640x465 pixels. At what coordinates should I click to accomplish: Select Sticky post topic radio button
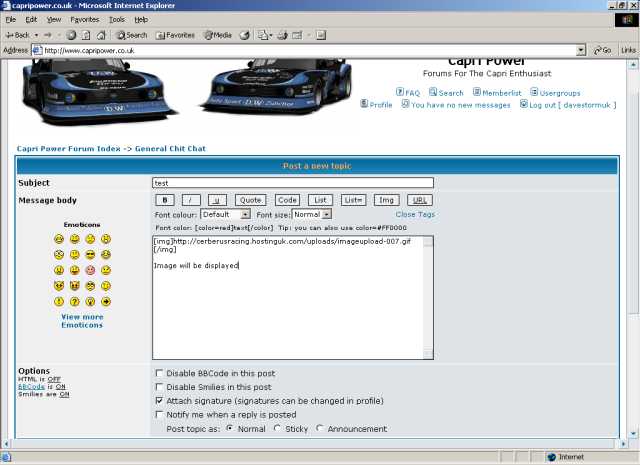coord(278,428)
